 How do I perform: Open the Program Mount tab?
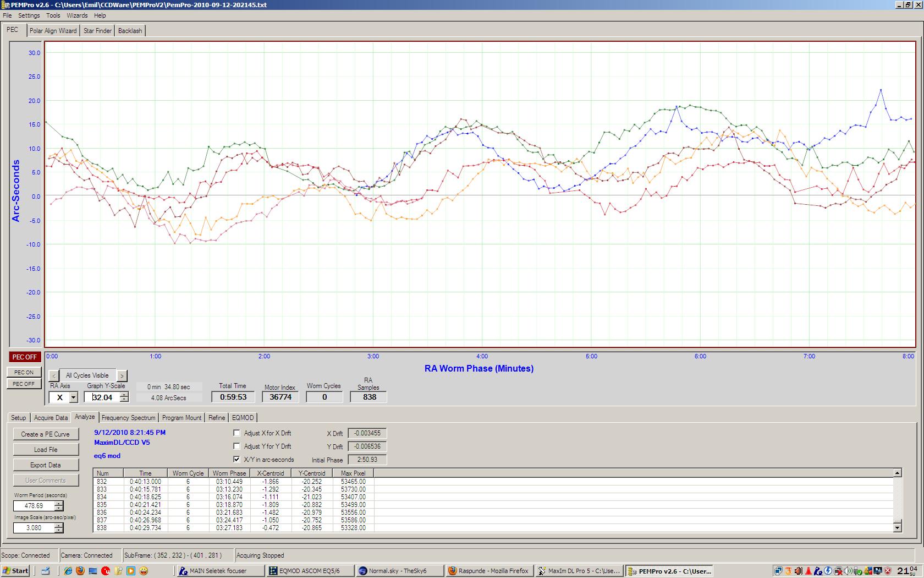click(x=182, y=418)
